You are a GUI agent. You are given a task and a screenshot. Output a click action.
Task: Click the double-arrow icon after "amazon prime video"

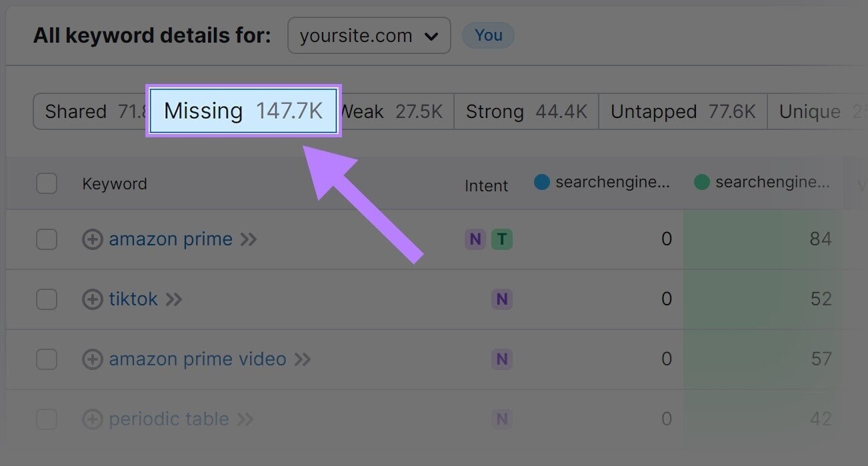303,359
